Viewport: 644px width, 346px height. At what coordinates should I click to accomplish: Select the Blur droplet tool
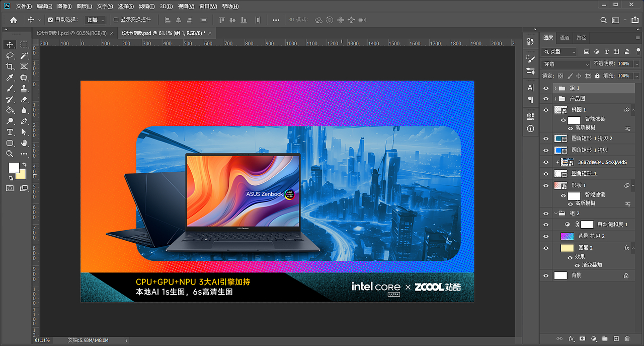[x=24, y=110]
